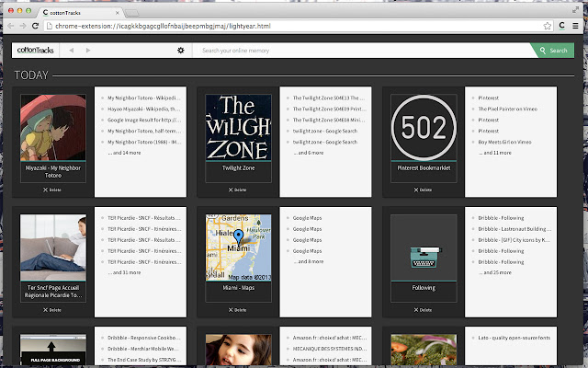
Task: Click the green Search button
Action: click(553, 51)
